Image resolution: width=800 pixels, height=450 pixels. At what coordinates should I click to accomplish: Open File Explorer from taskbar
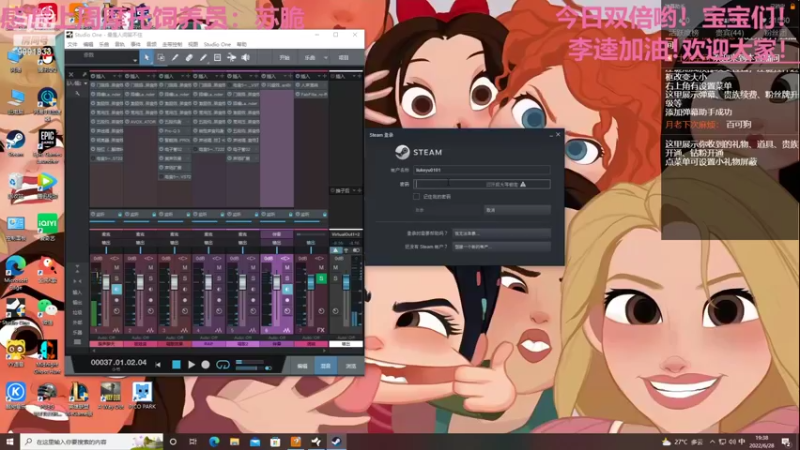[234, 441]
